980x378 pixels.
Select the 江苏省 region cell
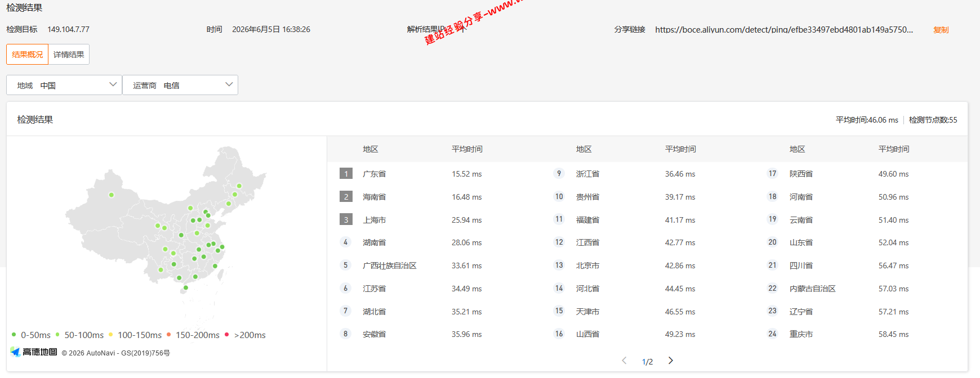[x=375, y=289]
